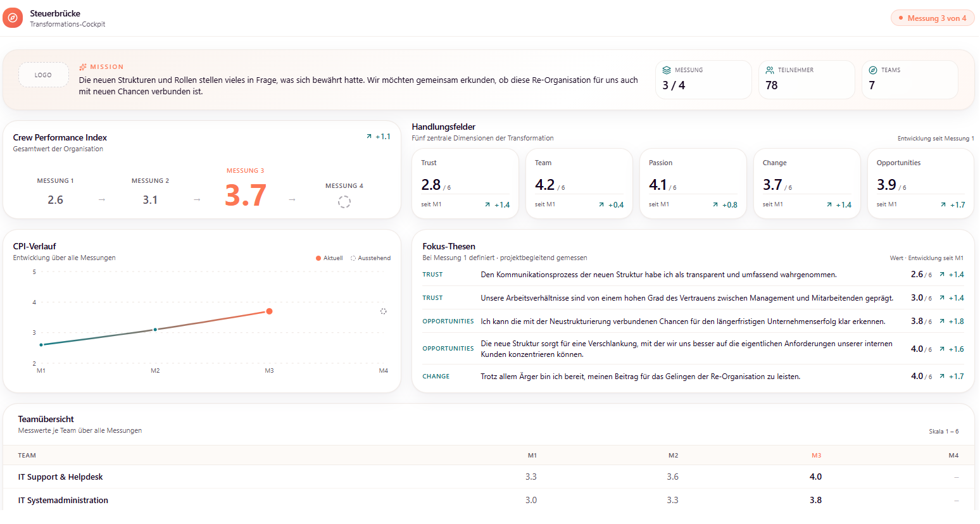Viewport: 980px width, 524px height.
Task: Click the Teilnehmer people icon
Action: pos(770,70)
